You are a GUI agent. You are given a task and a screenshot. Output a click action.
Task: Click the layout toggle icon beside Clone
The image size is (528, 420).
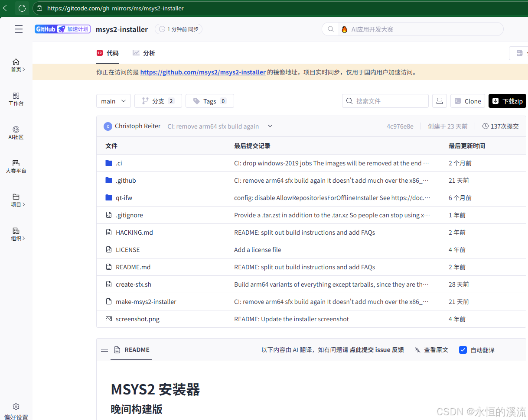coord(439,101)
